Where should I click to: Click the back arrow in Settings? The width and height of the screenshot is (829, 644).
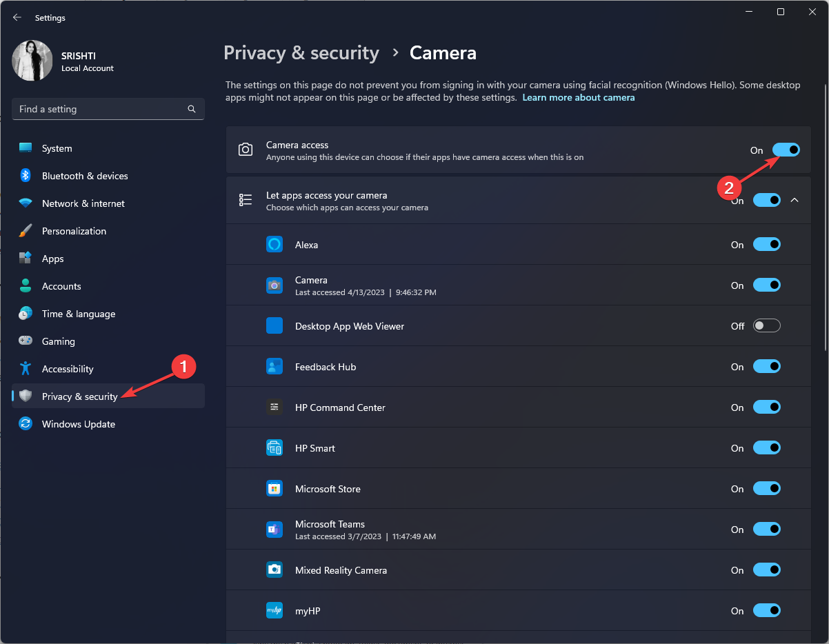click(17, 17)
